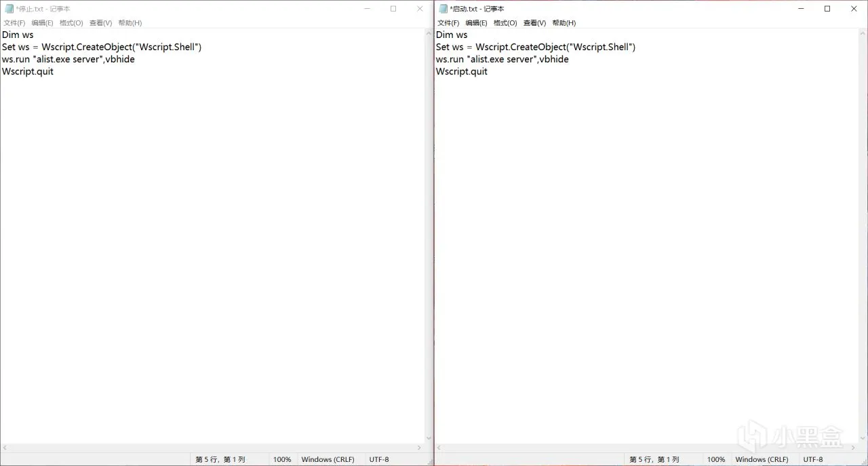
Task: Open 编辑(E) menu in 停止.txt window
Action: pos(42,23)
